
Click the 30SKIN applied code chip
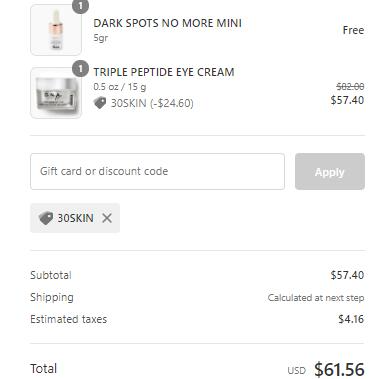tap(75, 218)
